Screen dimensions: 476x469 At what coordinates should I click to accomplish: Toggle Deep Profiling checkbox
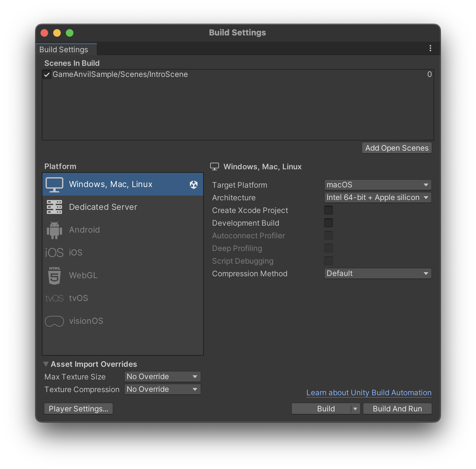pyautogui.click(x=329, y=248)
